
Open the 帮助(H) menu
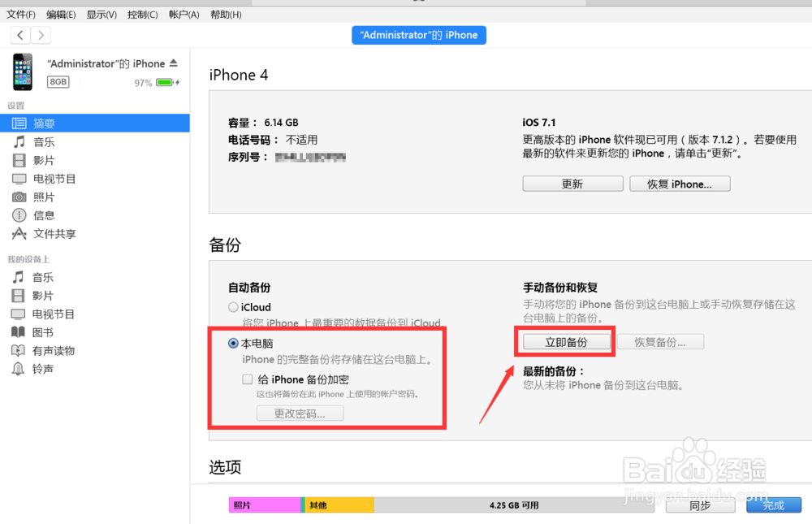[226, 15]
